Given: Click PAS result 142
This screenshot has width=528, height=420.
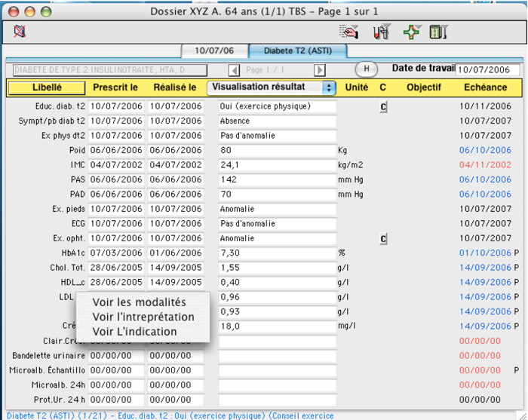Looking at the screenshot, I should coord(278,179).
